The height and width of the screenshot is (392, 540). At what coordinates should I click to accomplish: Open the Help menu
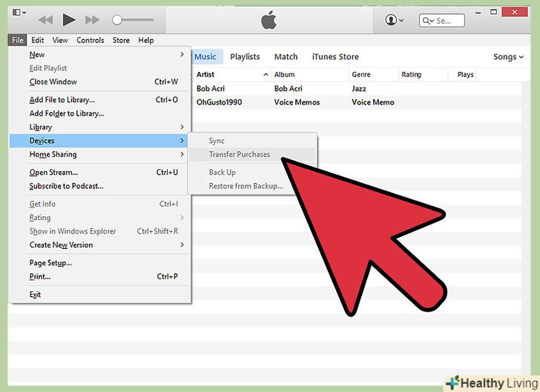point(145,40)
